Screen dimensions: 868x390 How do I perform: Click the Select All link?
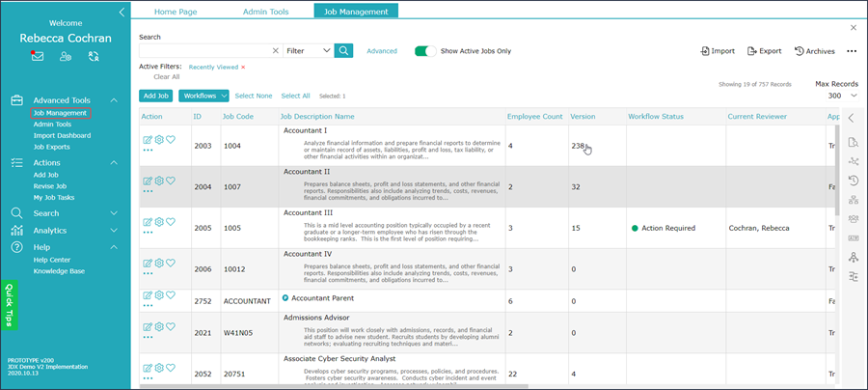295,96
